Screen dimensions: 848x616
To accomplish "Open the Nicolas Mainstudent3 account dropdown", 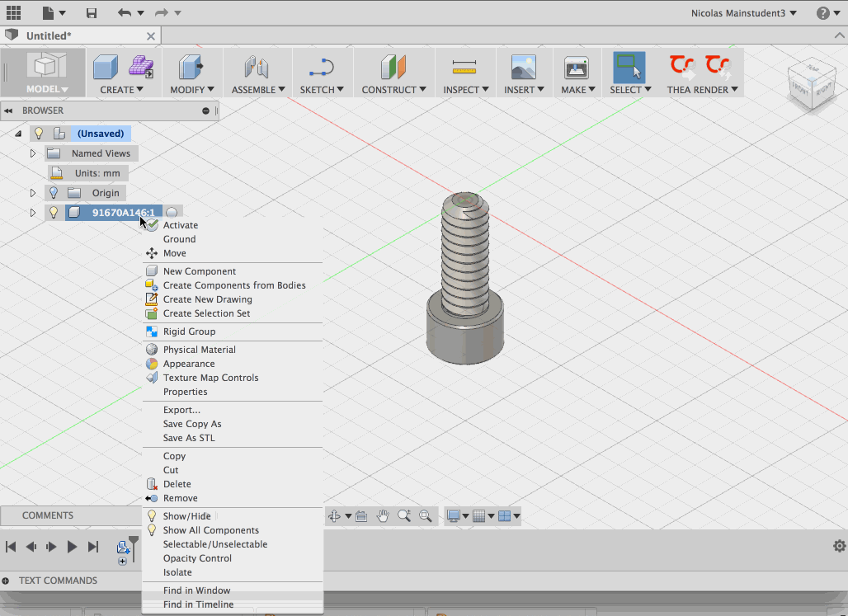I will pyautogui.click(x=744, y=12).
